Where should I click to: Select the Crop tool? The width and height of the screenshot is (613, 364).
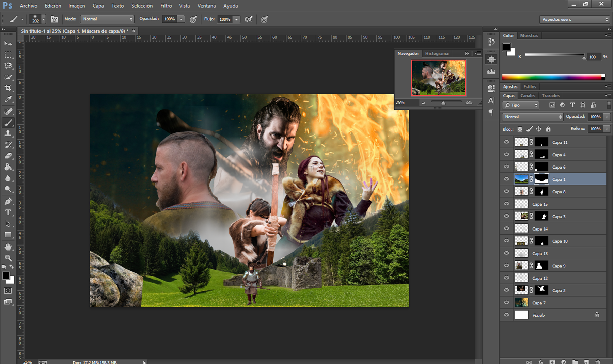click(8, 88)
